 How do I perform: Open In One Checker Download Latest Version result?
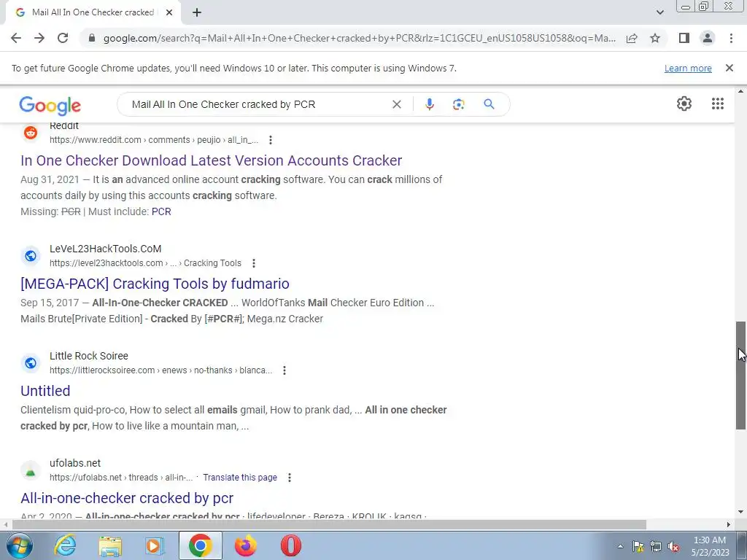coord(211,160)
